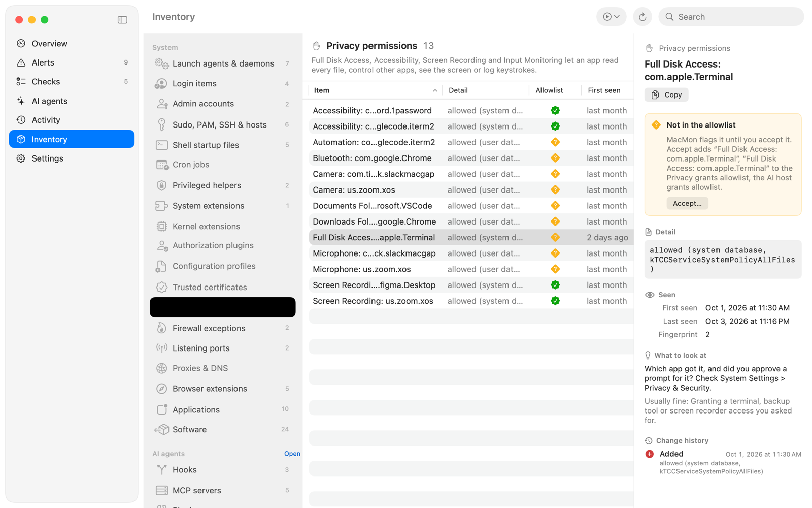The height and width of the screenshot is (508, 812).
Task: Click the Shell startup files terminal icon
Action: click(x=162, y=145)
